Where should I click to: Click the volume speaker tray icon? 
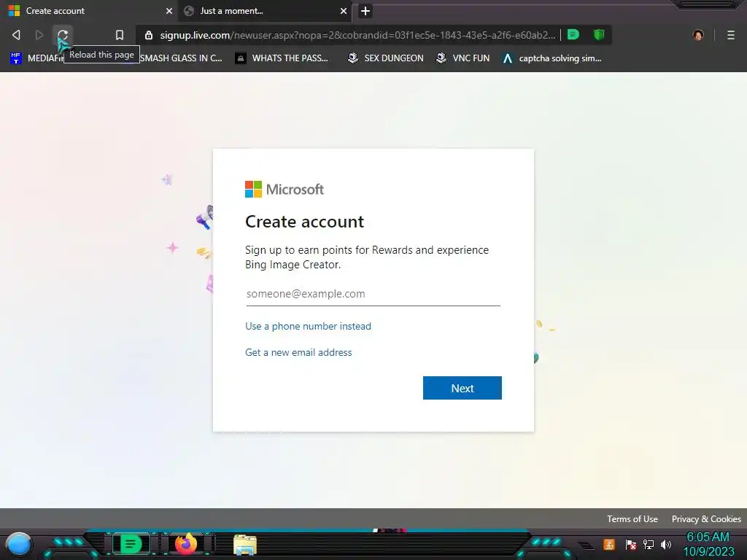pyautogui.click(x=665, y=545)
